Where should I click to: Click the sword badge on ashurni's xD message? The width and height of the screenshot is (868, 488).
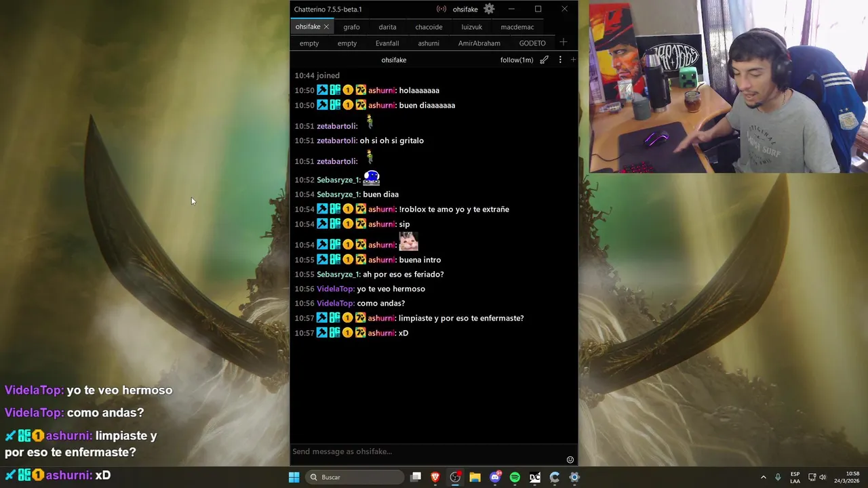click(x=322, y=333)
